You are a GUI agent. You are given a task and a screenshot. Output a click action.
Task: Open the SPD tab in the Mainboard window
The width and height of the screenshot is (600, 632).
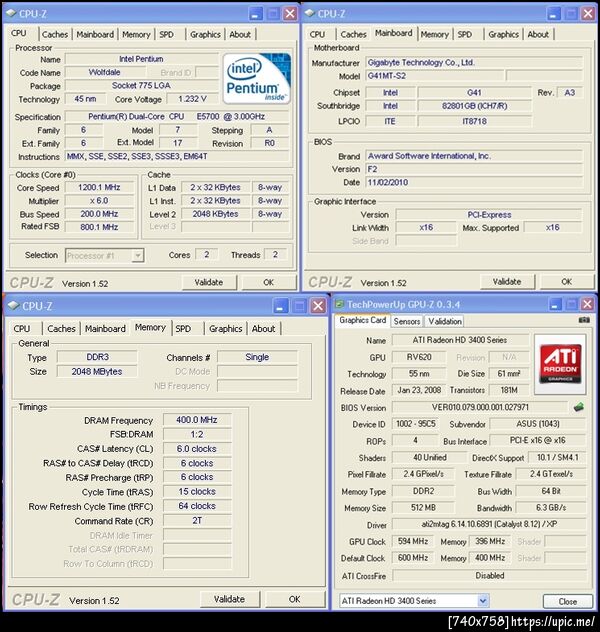coord(465,35)
